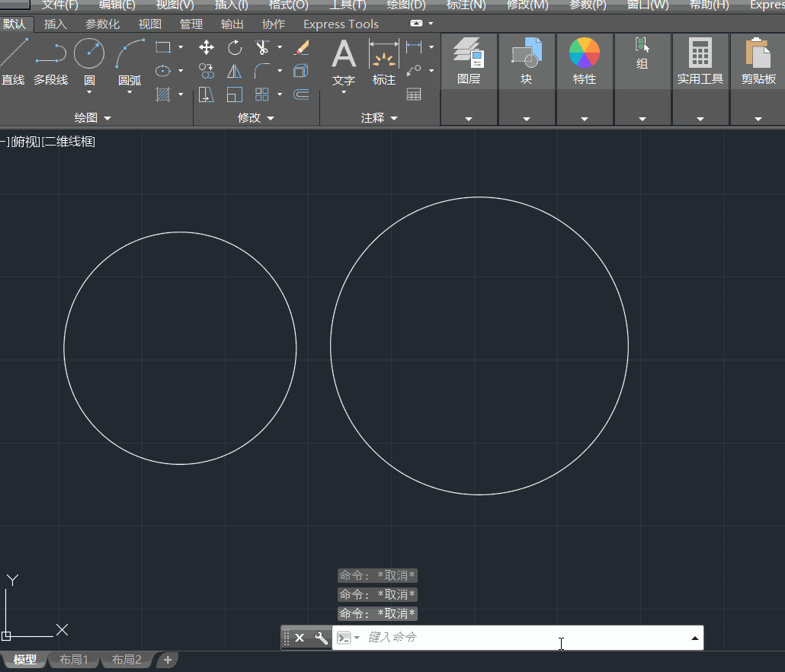The image size is (785, 672).
Task: Select the 模型 model tab
Action: pos(24,660)
